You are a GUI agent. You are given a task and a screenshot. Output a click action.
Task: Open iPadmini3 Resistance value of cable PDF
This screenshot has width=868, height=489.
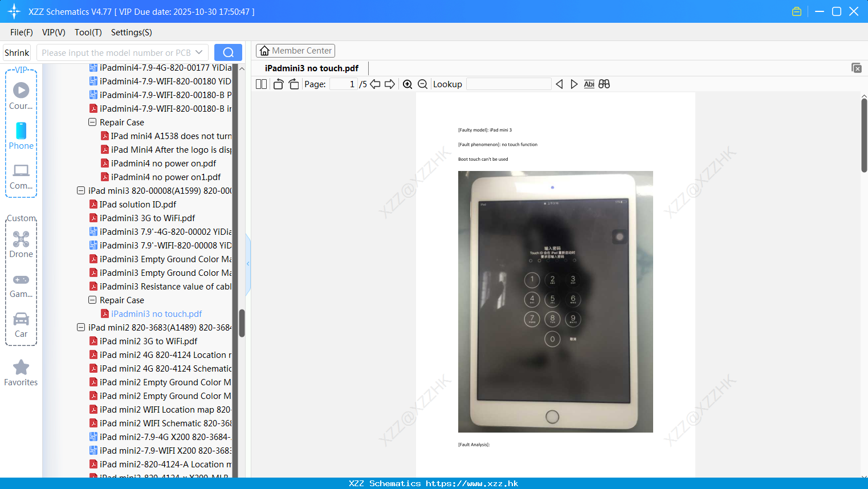pyautogui.click(x=160, y=287)
